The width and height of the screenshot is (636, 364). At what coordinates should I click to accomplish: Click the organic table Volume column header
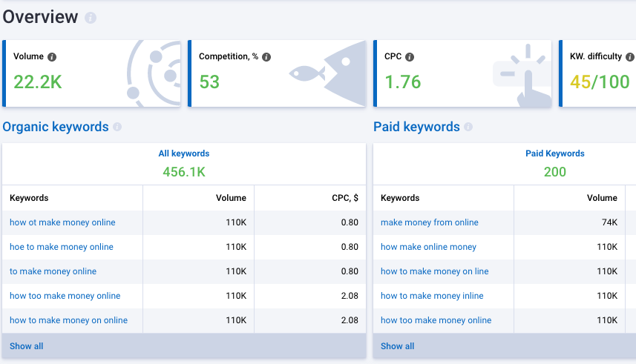[231, 198]
